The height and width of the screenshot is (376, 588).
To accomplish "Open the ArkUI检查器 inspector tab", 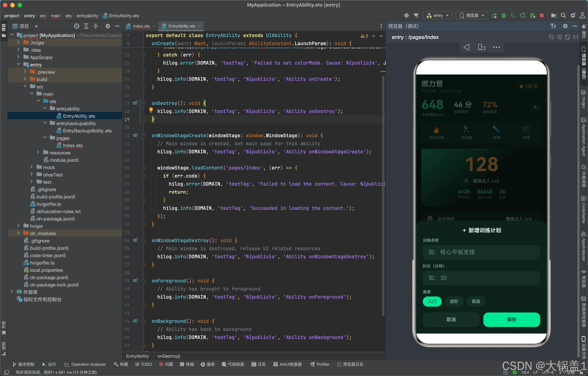I will (287, 364).
